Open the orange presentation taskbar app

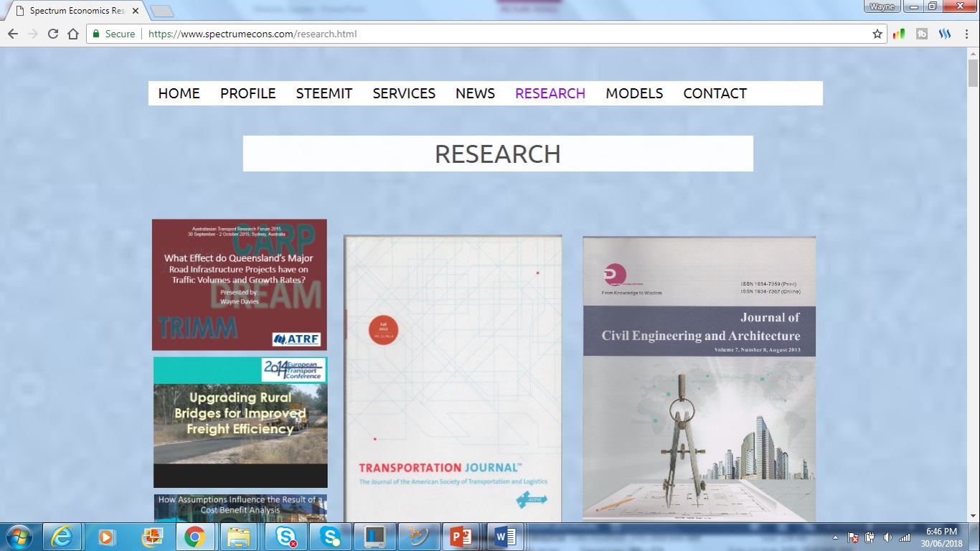pyautogui.click(x=151, y=537)
